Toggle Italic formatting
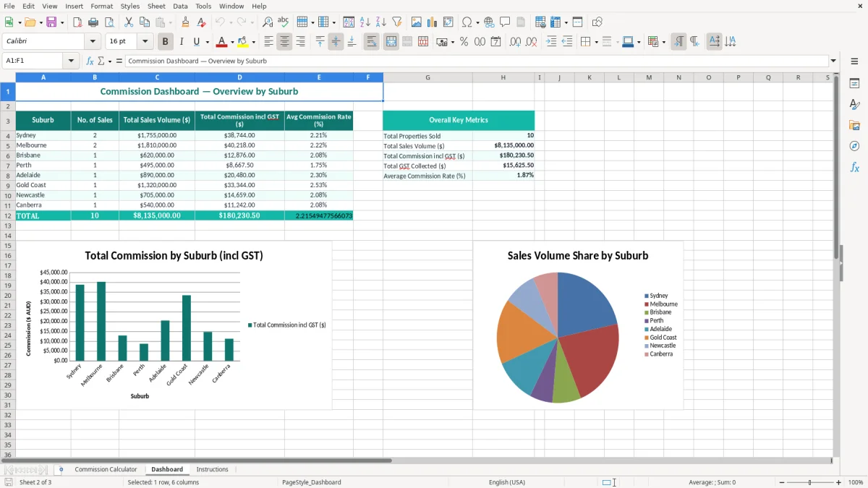This screenshot has width=868, height=488. click(x=181, y=42)
